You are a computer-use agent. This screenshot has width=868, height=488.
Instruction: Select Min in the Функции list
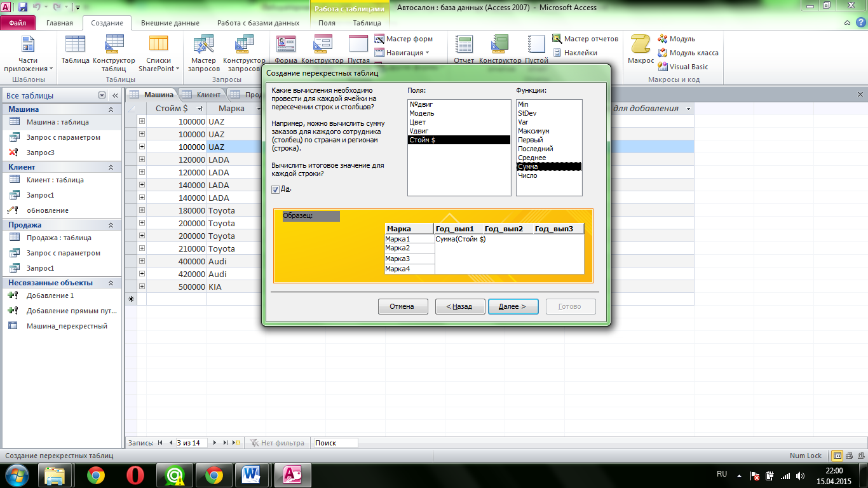[x=549, y=104]
